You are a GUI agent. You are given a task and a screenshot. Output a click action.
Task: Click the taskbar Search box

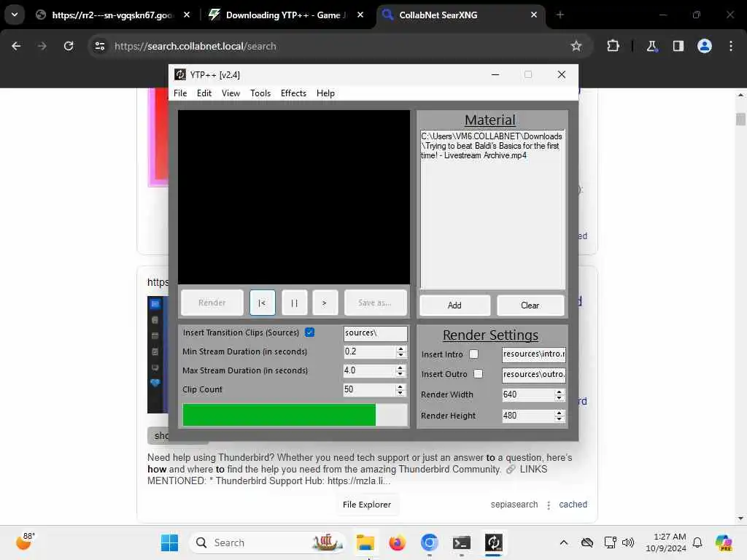(267, 542)
